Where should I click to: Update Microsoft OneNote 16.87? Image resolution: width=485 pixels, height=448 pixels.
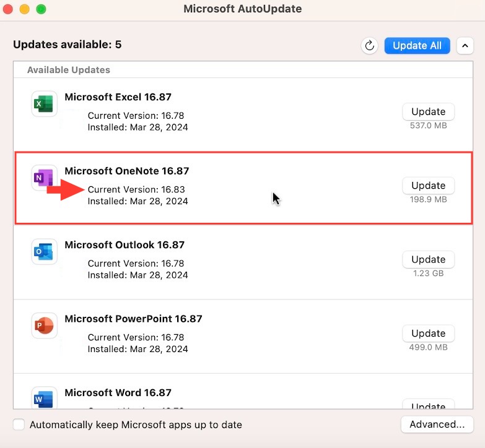coord(429,186)
